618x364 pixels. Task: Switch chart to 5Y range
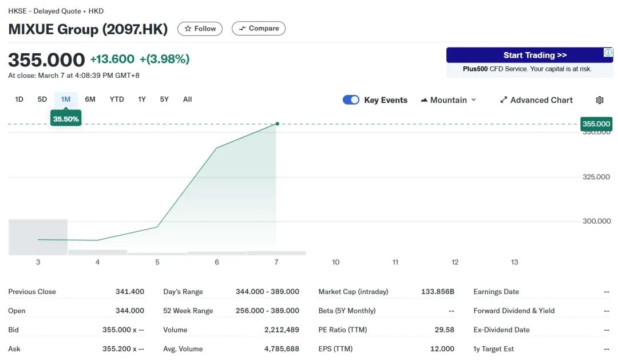click(164, 100)
